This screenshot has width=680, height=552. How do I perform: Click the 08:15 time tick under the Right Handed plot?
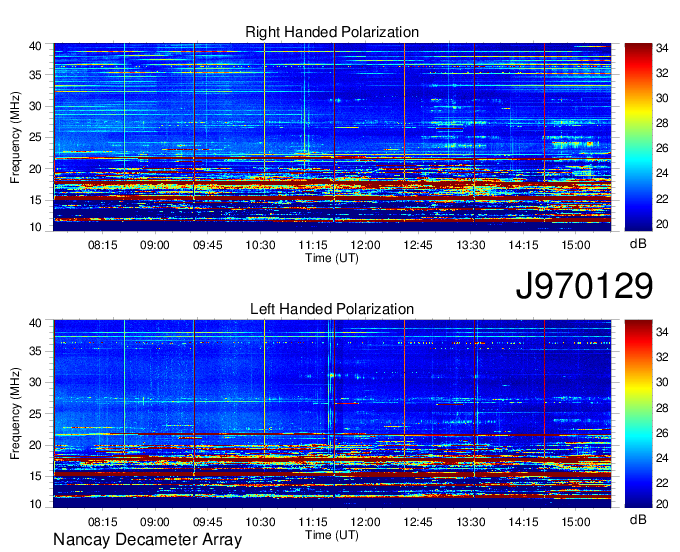103,245
